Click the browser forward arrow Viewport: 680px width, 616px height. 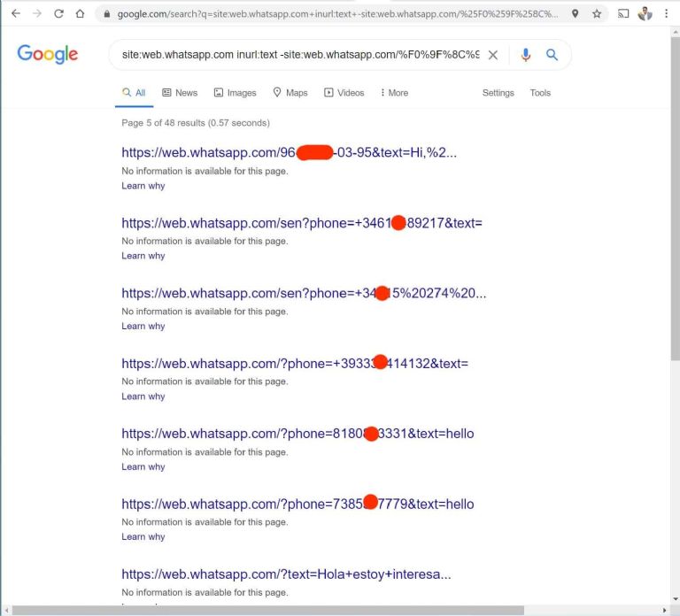(37, 13)
